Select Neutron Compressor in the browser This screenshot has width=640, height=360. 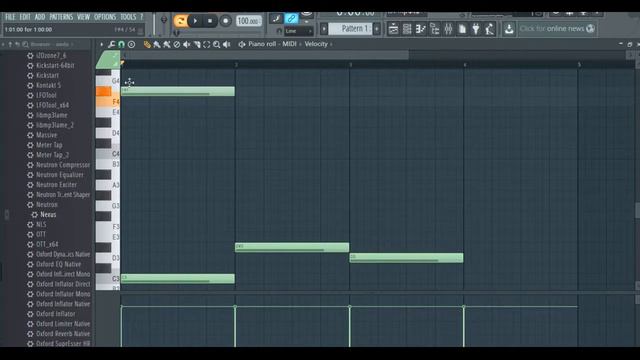point(63,164)
